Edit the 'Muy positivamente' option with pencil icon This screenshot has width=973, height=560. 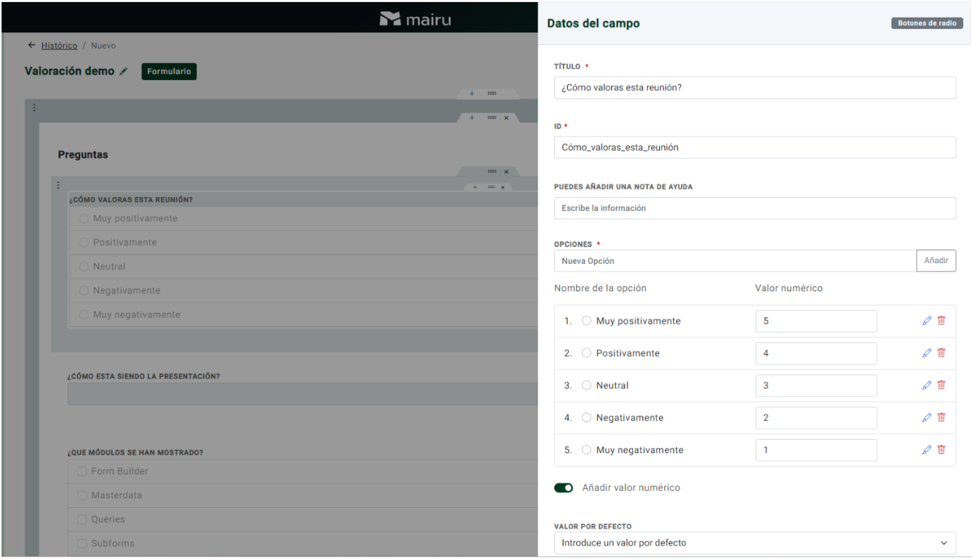tap(927, 321)
